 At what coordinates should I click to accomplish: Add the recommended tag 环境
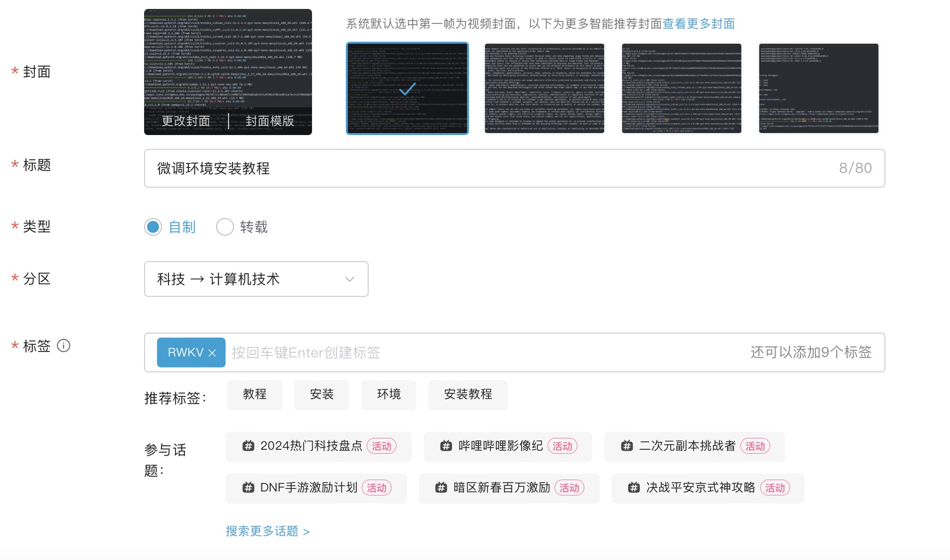(x=389, y=395)
